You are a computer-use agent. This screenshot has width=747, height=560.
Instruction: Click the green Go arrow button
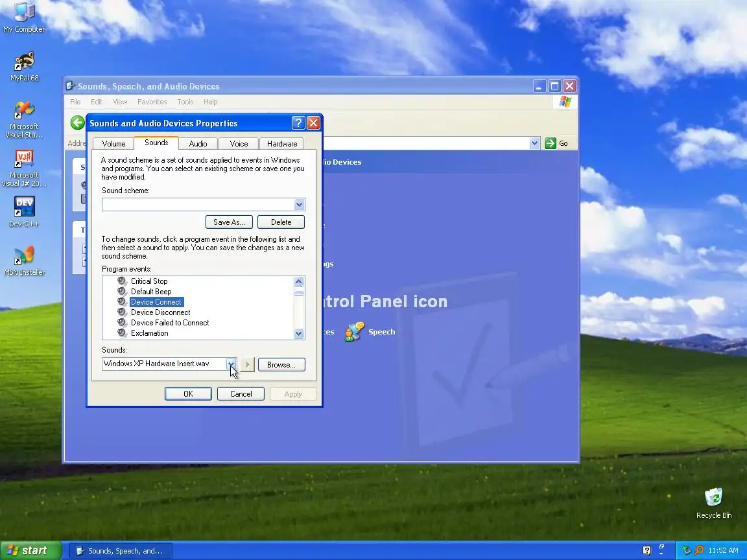551,143
